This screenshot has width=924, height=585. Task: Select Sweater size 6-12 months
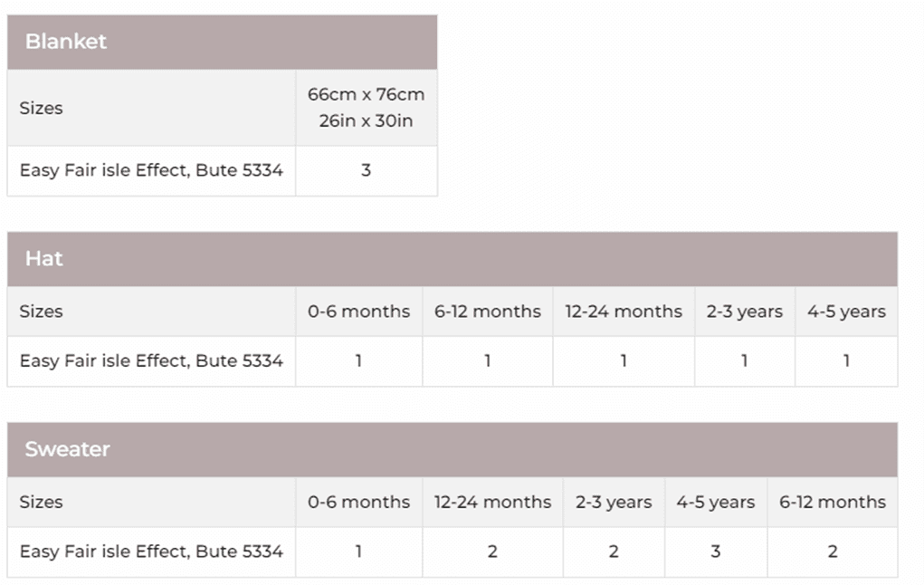pyautogui.click(x=833, y=502)
